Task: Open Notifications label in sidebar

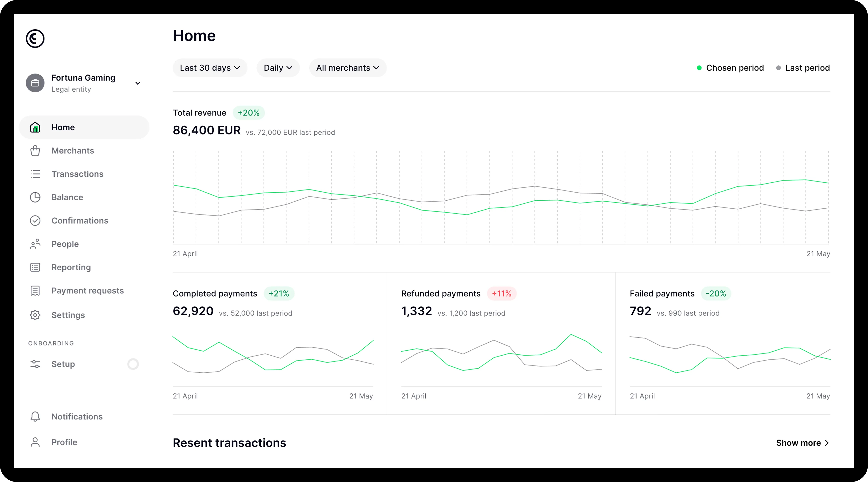Action: coord(77,417)
